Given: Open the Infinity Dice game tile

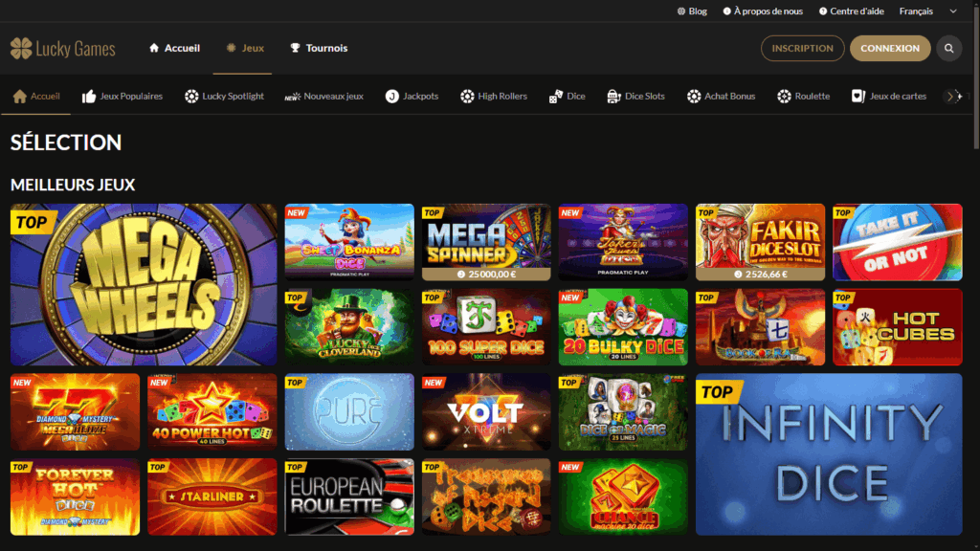Looking at the screenshot, I should click(x=829, y=454).
